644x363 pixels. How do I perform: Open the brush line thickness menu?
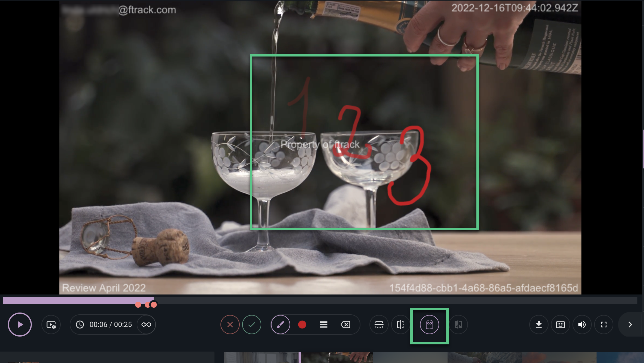324,325
